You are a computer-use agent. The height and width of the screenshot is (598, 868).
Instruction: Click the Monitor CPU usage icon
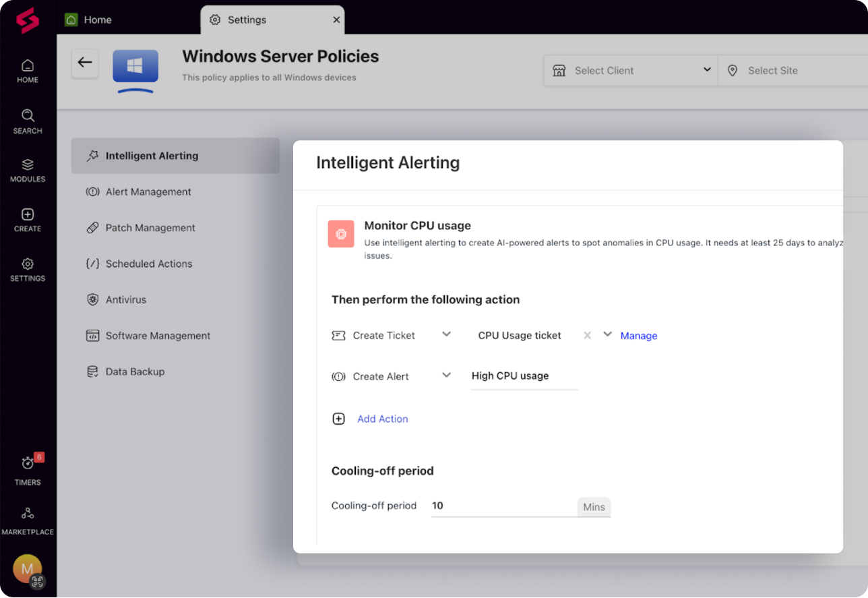341,233
